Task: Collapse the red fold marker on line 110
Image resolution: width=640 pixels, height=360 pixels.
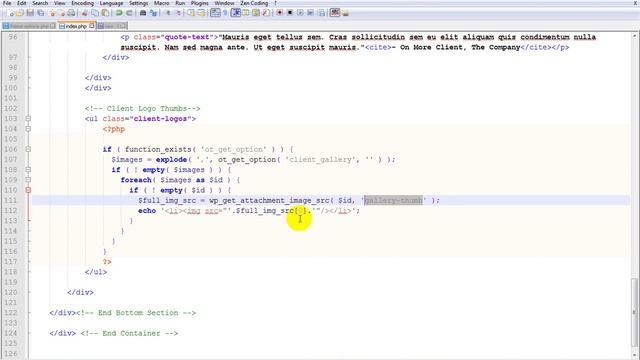Action: click(28, 190)
